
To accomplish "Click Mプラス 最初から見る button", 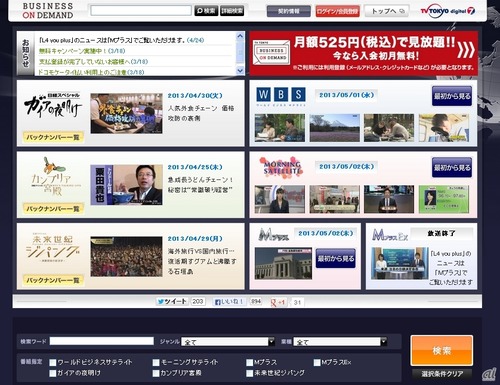I will tap(336, 258).
